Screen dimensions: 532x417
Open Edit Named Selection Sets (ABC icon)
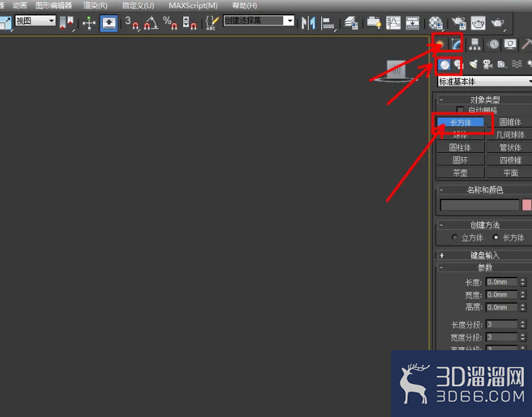pos(212,23)
